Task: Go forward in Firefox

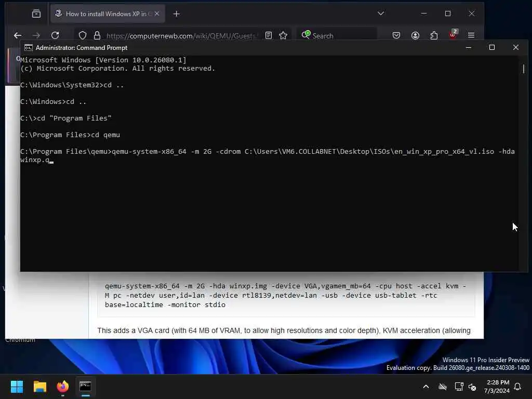Action: pos(36,35)
